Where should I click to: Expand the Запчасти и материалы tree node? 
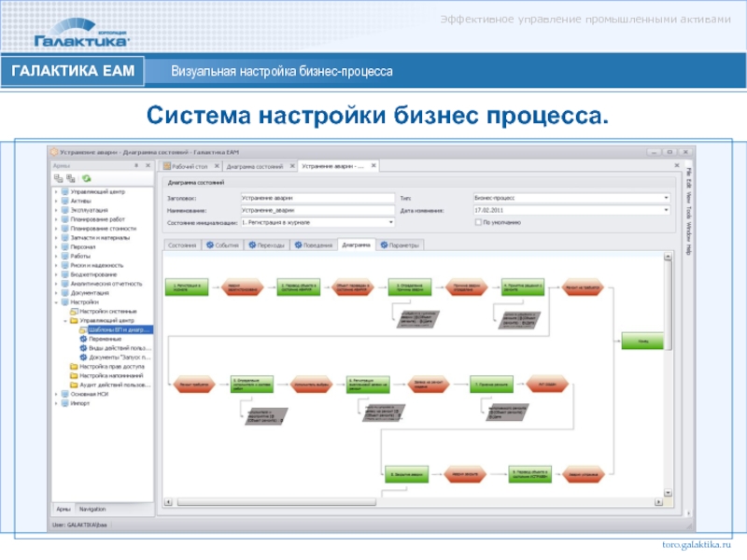[x=56, y=238]
